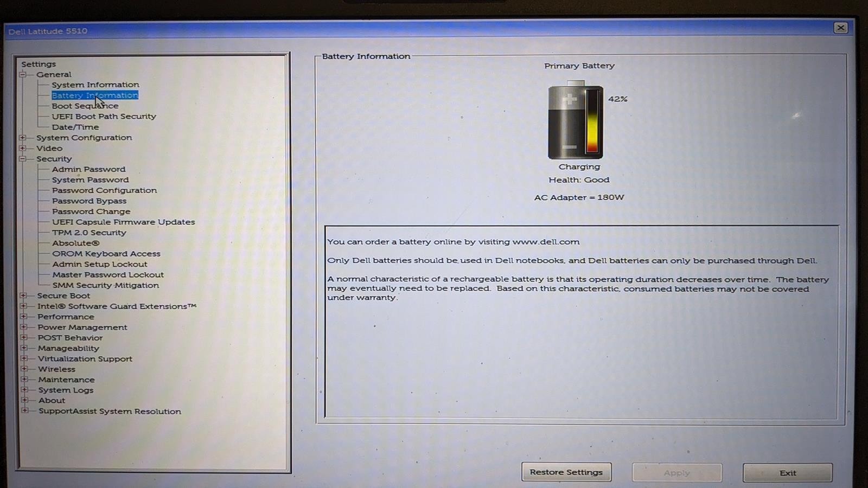
Task: Open TPM 2.0 Security setting
Action: tap(89, 233)
